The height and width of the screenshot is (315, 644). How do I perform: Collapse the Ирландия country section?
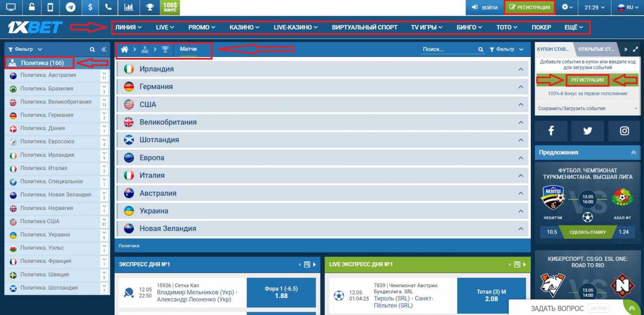(x=520, y=68)
